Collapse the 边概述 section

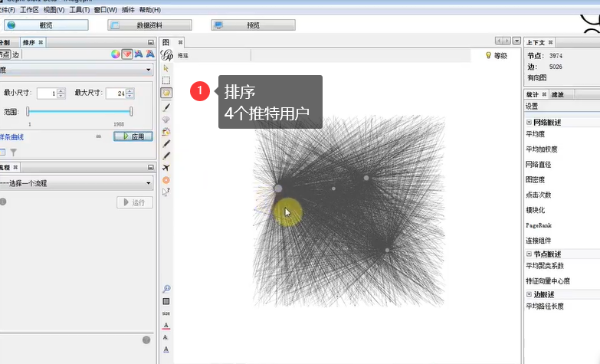(529, 294)
